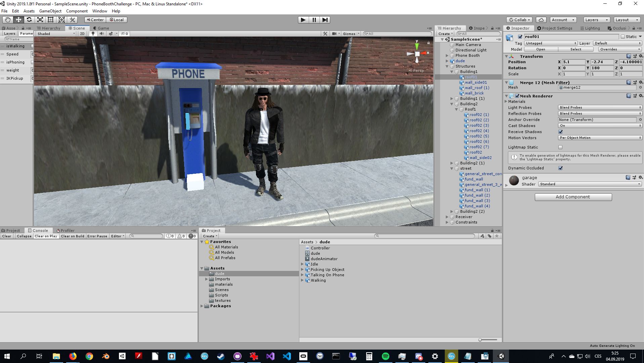Viewport: 644px width, 363px height.
Task: Switch to the Game tab
Action: tap(101, 28)
